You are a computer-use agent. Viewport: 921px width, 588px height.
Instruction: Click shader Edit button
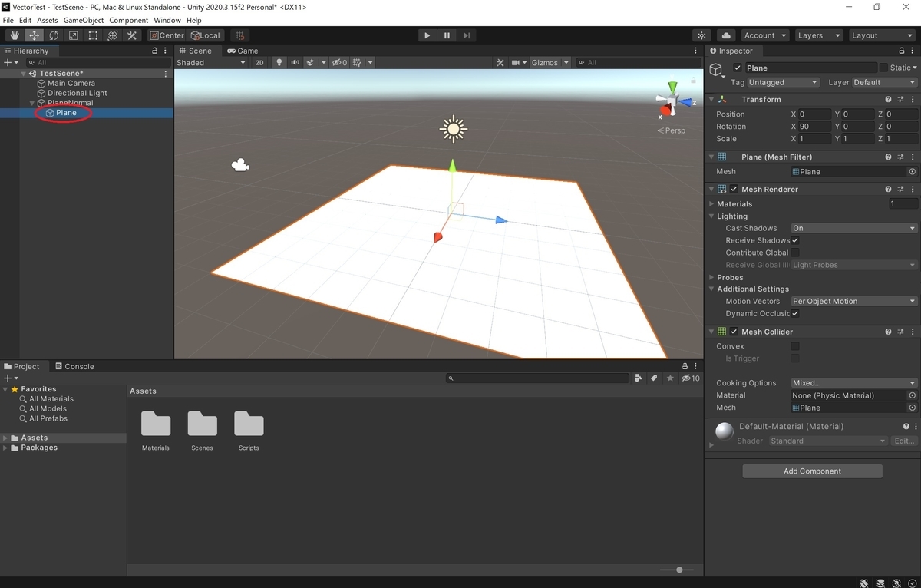[904, 441]
